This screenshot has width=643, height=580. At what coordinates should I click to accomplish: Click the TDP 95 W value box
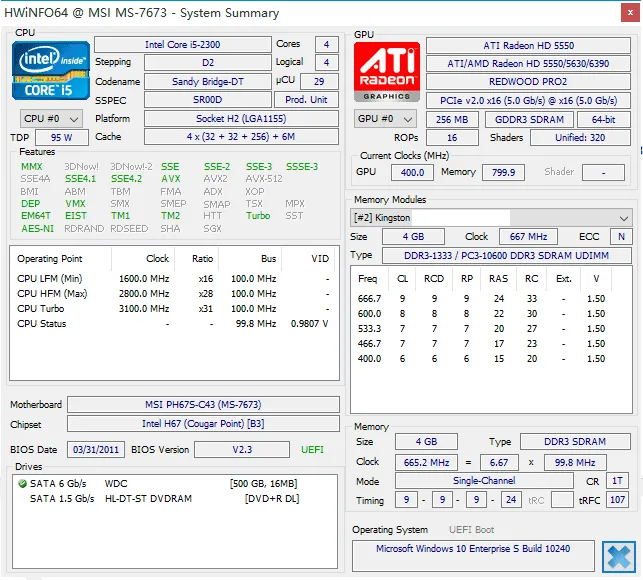(61, 137)
